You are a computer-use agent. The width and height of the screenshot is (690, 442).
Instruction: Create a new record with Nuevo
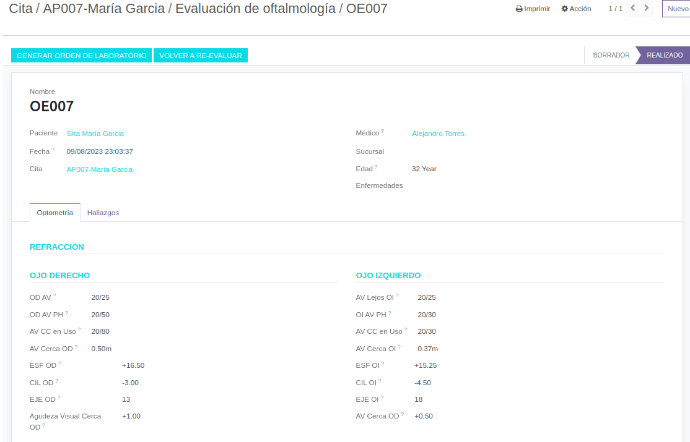(677, 8)
